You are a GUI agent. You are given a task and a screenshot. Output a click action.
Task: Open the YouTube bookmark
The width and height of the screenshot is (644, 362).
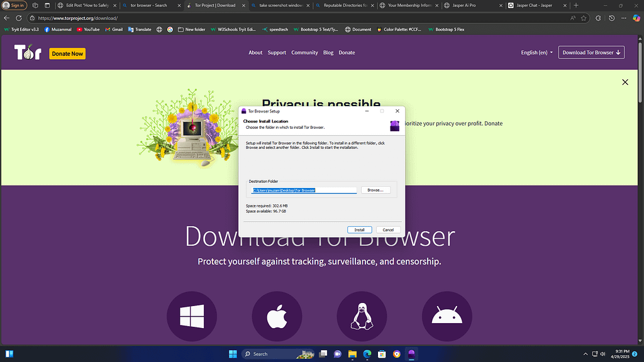pos(88,30)
